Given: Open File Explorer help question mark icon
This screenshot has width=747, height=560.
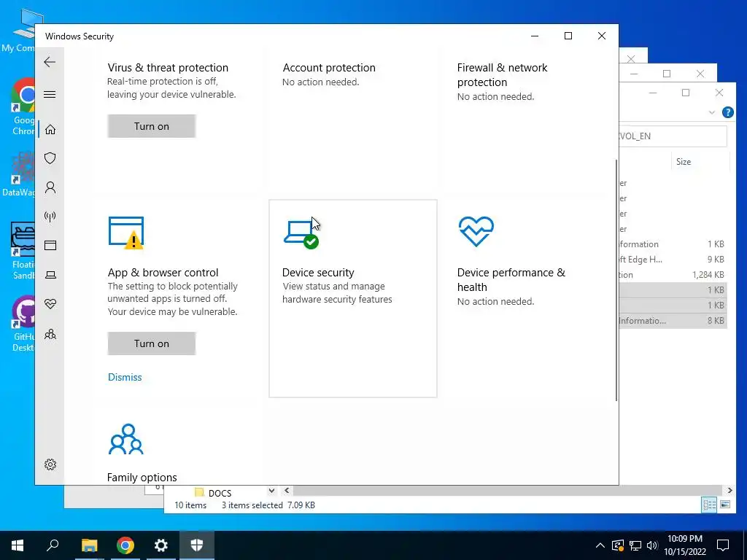Looking at the screenshot, I should click(727, 112).
